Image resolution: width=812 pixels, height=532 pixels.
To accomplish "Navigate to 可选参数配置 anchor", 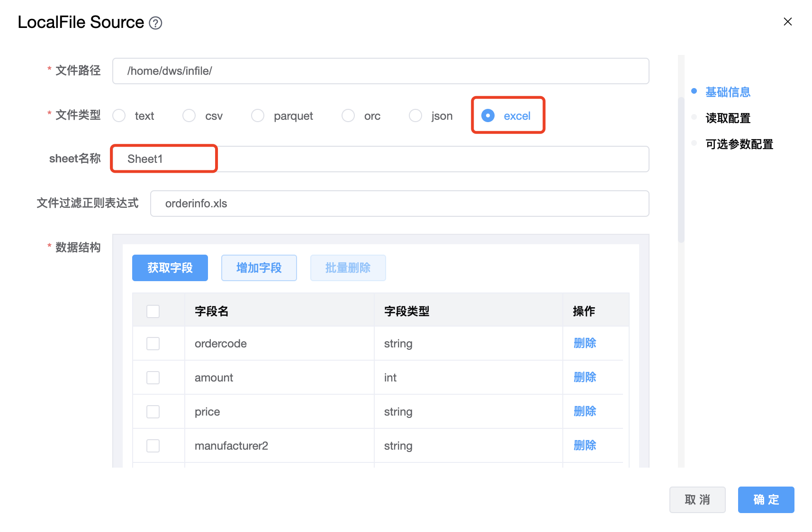I will (x=739, y=144).
